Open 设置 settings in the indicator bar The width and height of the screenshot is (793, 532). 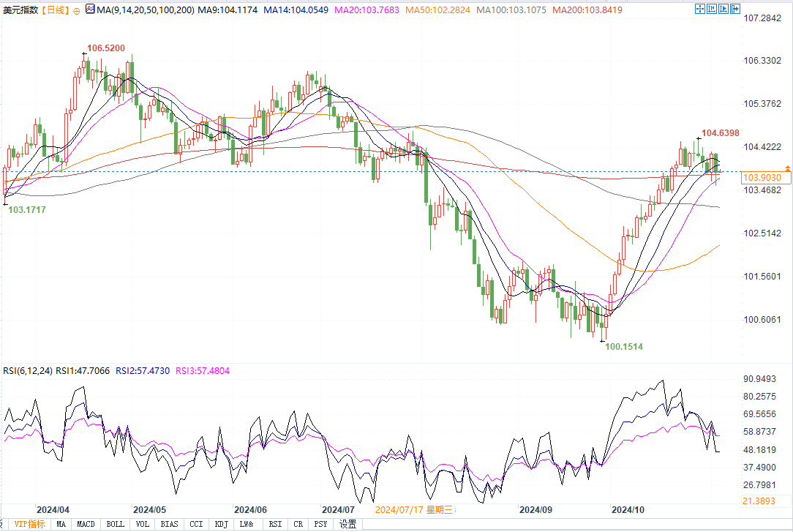point(348,524)
